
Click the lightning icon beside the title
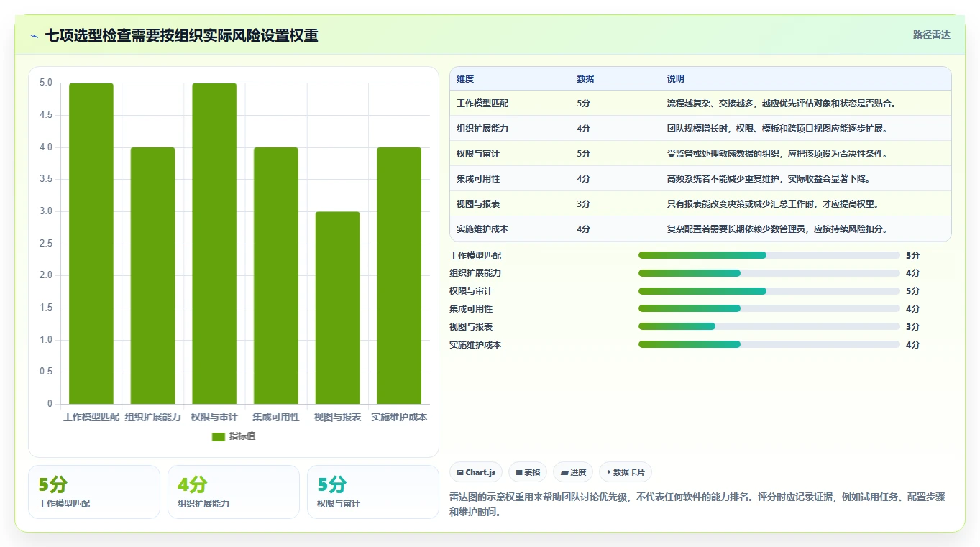[x=35, y=35]
